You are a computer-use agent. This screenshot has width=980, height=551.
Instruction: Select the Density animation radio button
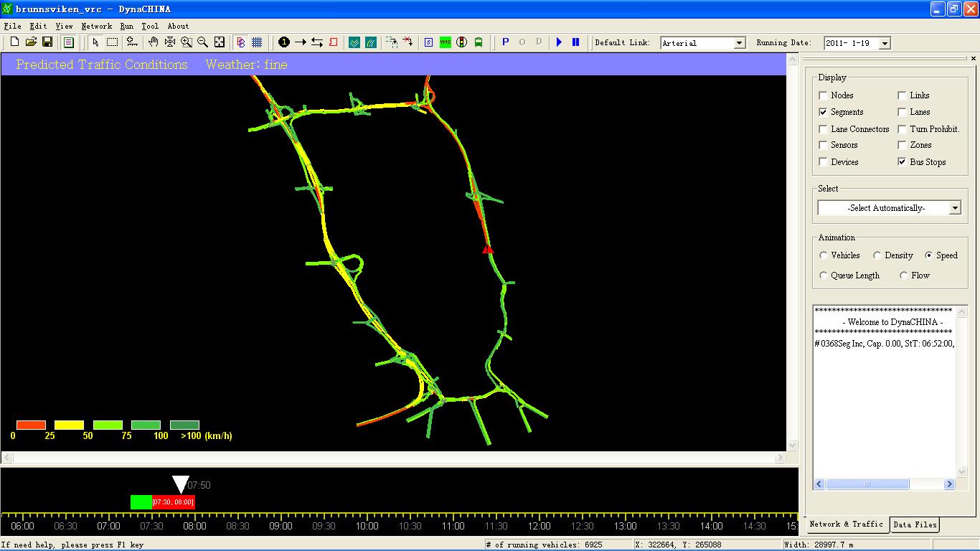coord(877,255)
